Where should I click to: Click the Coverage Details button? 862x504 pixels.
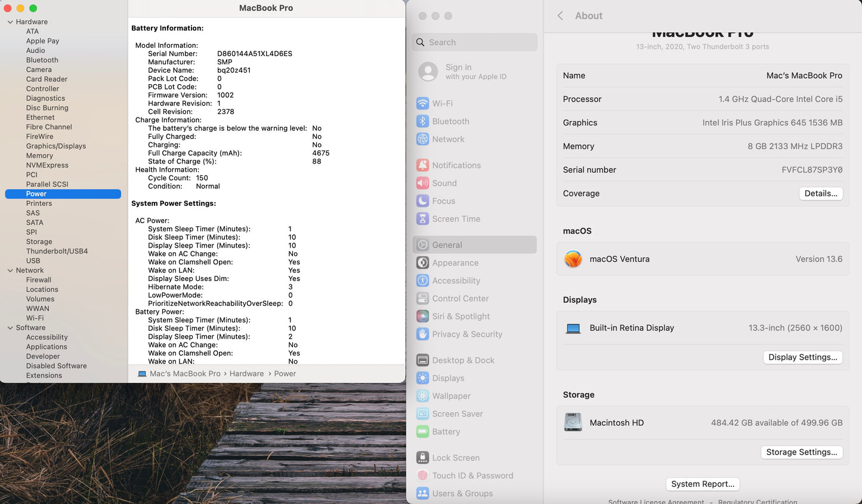[x=820, y=193]
